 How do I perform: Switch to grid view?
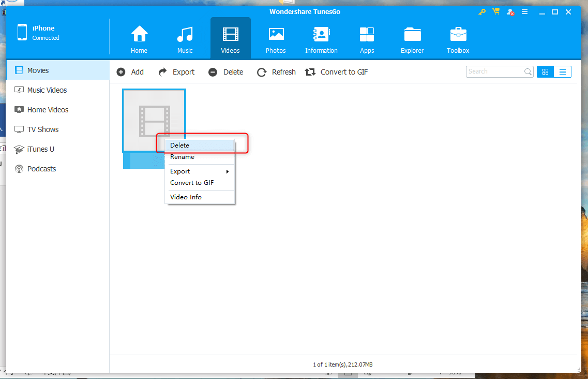545,72
